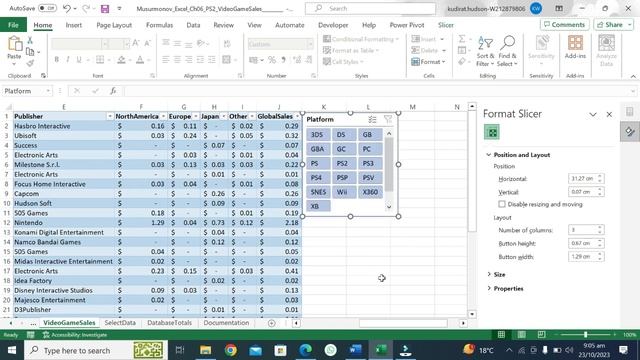Toggle the AutoSave switch
The height and width of the screenshot is (360, 640).
pyautogui.click(x=47, y=8)
